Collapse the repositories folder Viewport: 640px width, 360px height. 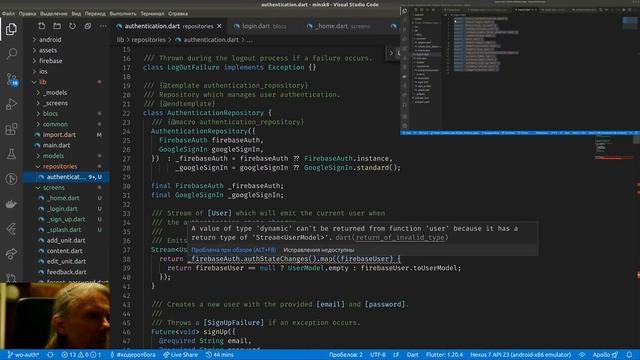pos(60,167)
